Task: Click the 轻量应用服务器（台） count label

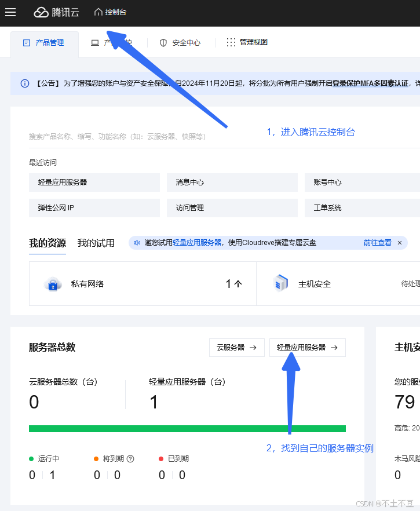Action: point(187,382)
